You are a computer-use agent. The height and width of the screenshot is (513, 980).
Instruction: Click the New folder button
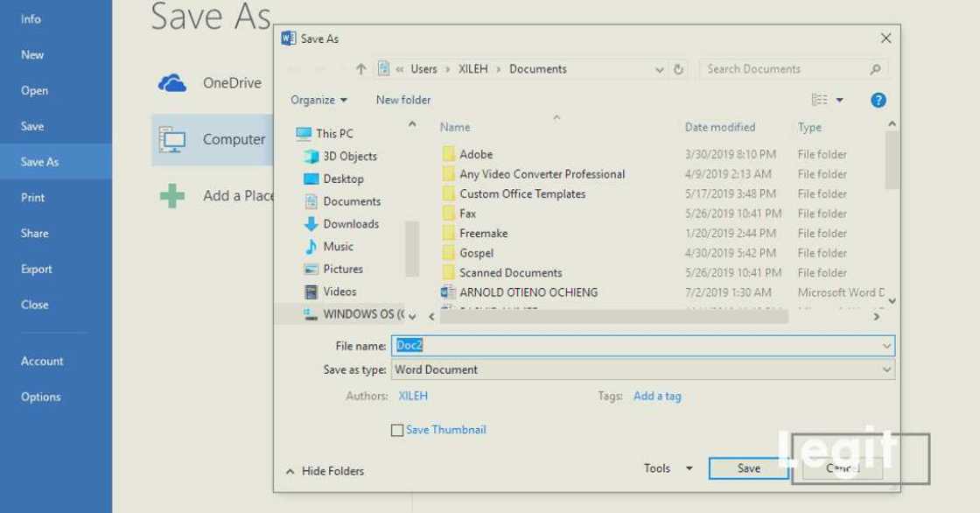point(403,100)
